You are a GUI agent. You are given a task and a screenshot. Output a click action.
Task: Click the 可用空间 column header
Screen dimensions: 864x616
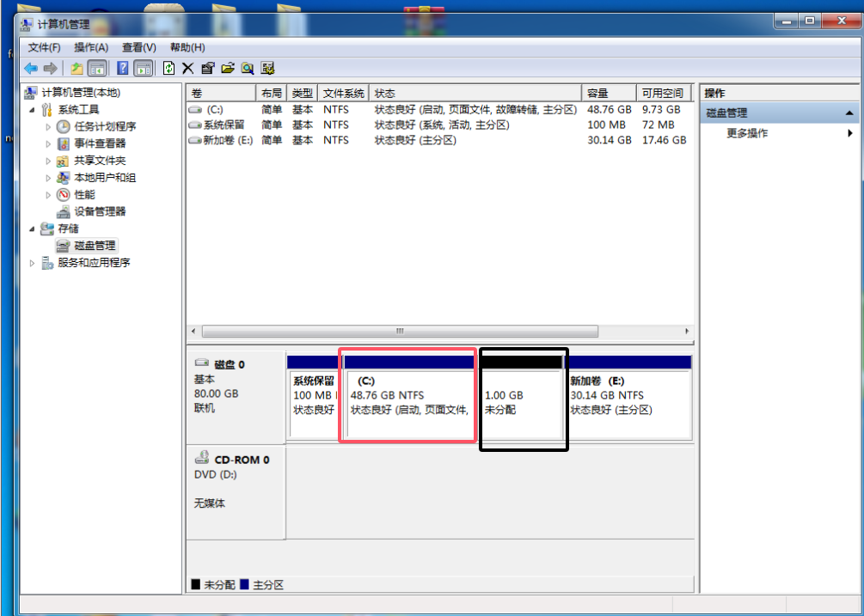point(662,93)
